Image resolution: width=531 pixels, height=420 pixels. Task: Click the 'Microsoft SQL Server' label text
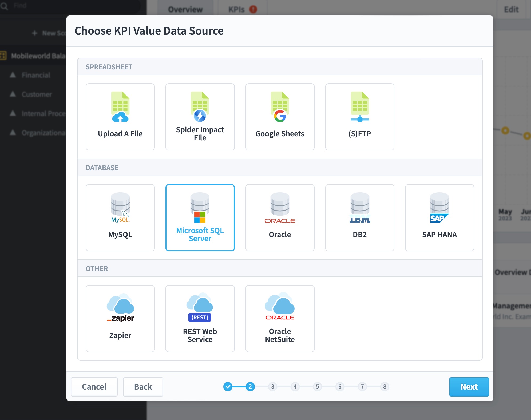coord(200,234)
